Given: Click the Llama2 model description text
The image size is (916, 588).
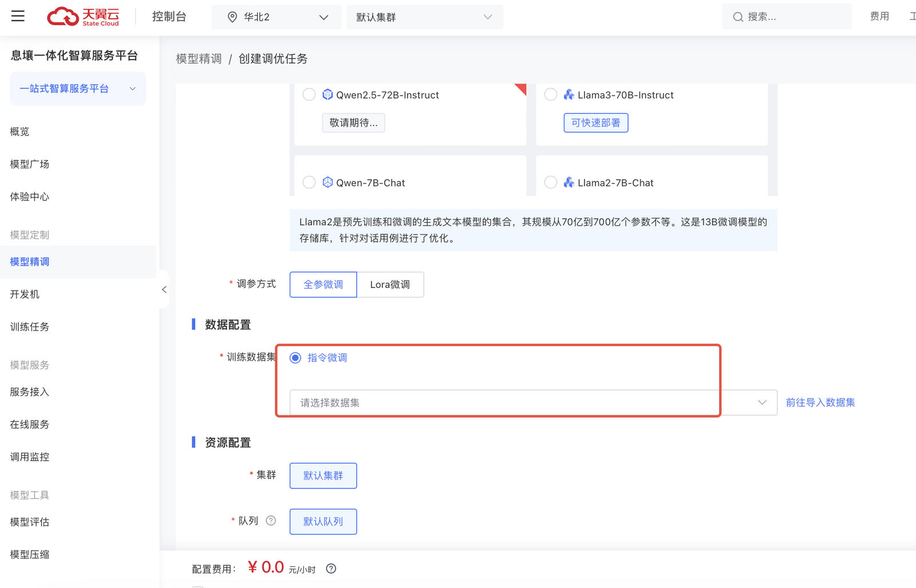Looking at the screenshot, I should tap(534, 230).
